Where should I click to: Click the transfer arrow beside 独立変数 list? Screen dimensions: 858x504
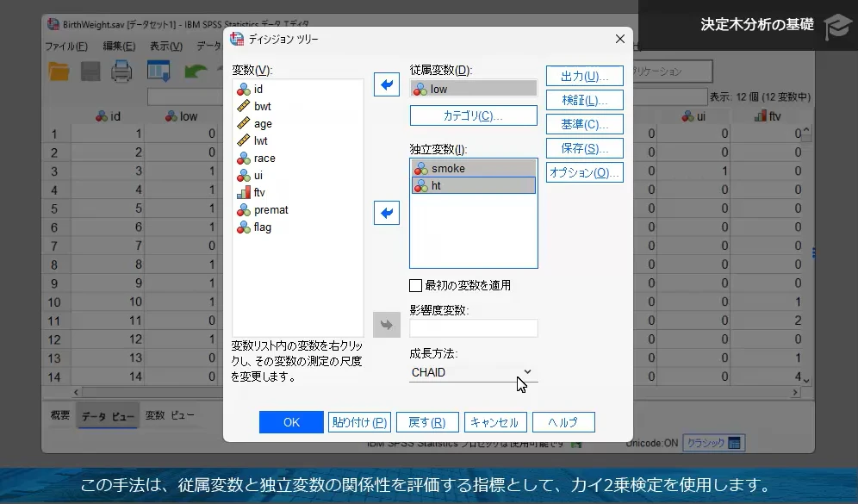[x=386, y=213]
